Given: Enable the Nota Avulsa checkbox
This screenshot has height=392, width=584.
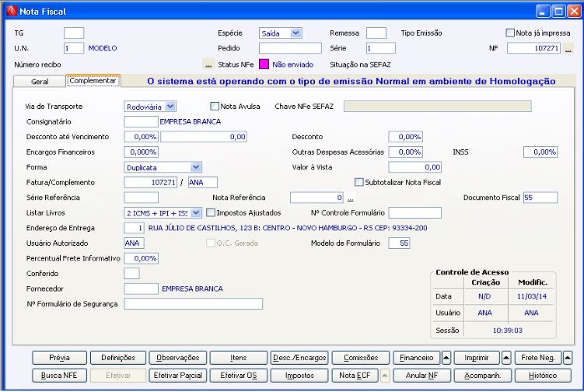Looking at the screenshot, I should coord(215,106).
